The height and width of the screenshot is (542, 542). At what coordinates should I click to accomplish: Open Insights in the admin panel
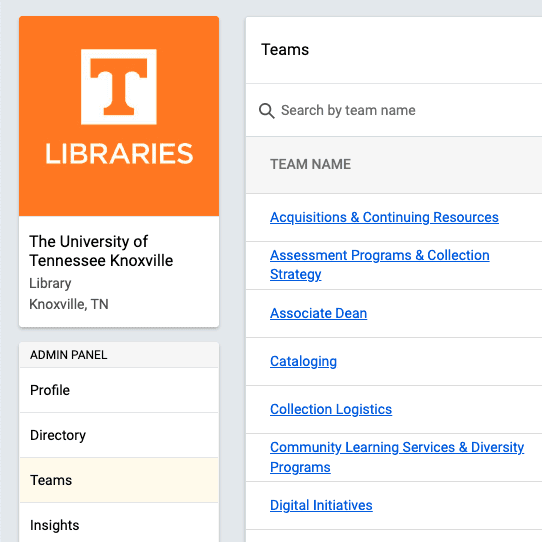[119, 524]
